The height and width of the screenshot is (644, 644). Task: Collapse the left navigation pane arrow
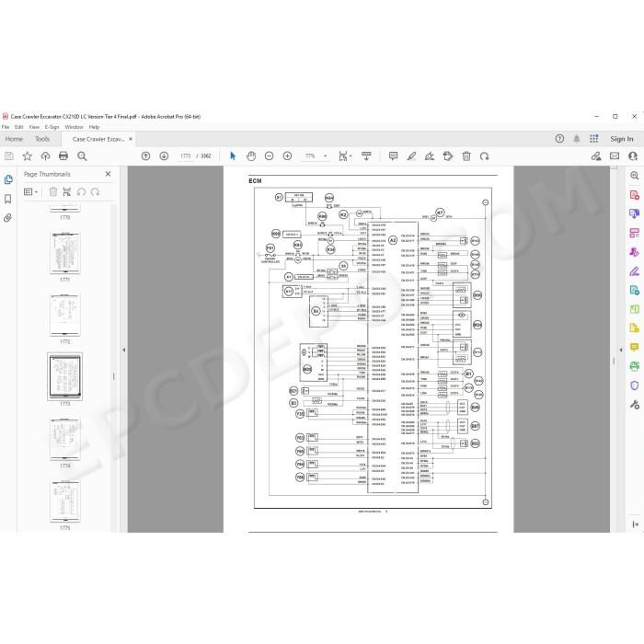[x=123, y=350]
